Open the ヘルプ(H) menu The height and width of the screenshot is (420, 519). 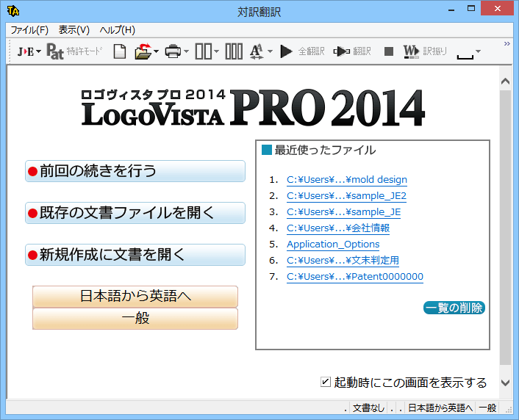(x=117, y=30)
